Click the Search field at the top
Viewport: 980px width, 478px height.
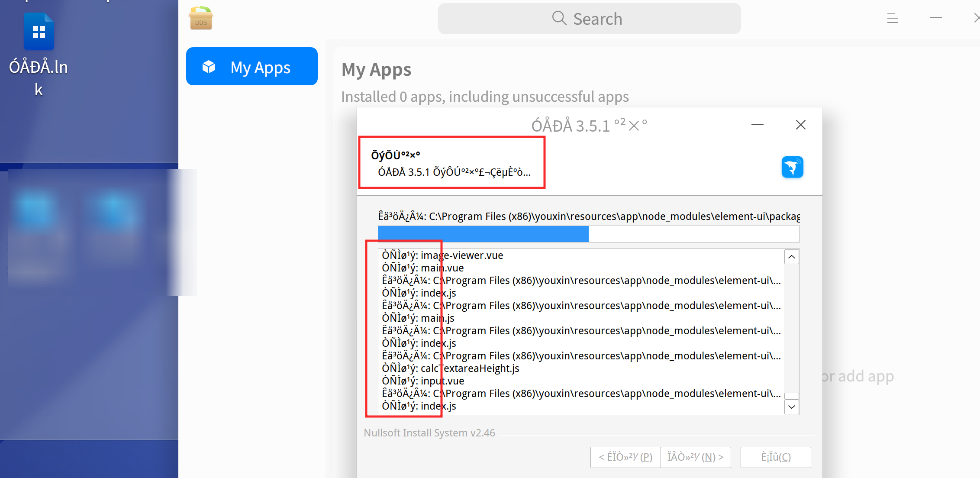[x=589, y=19]
